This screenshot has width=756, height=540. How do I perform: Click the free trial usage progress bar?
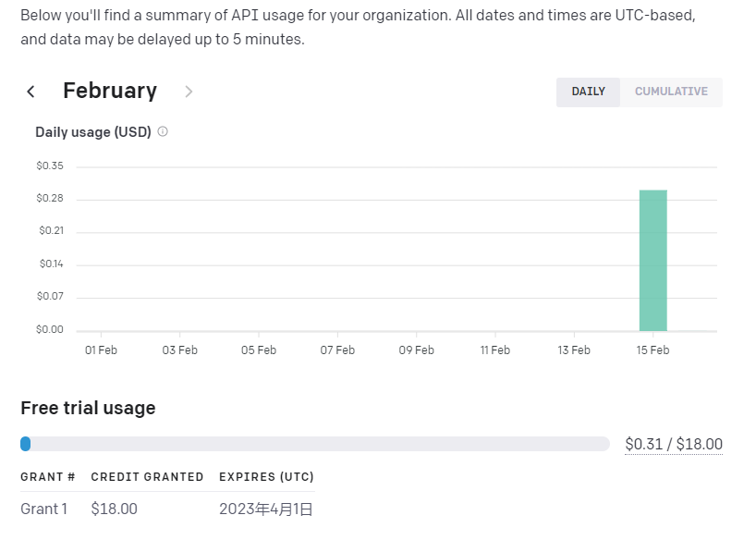point(314,444)
